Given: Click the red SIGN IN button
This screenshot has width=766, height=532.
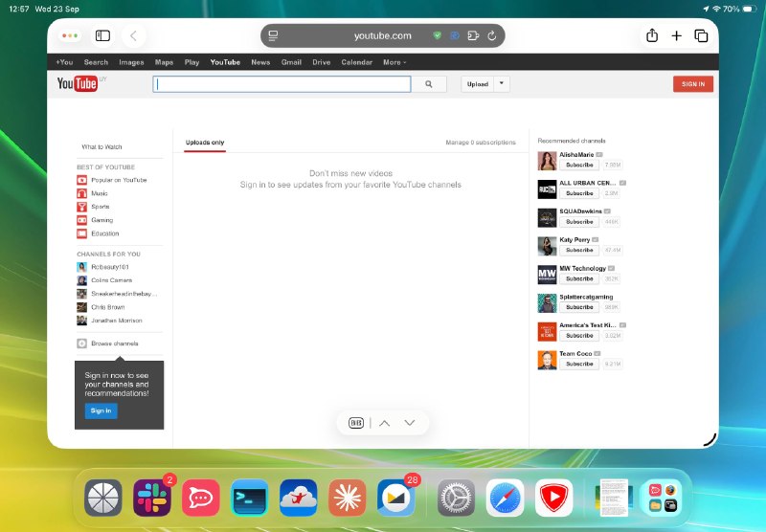Looking at the screenshot, I should 692,84.
